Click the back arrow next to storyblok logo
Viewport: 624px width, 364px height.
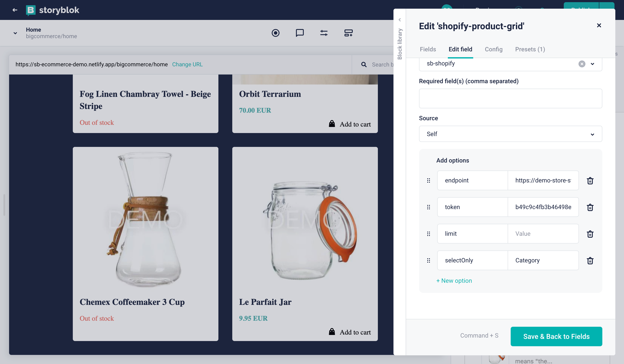[15, 10]
